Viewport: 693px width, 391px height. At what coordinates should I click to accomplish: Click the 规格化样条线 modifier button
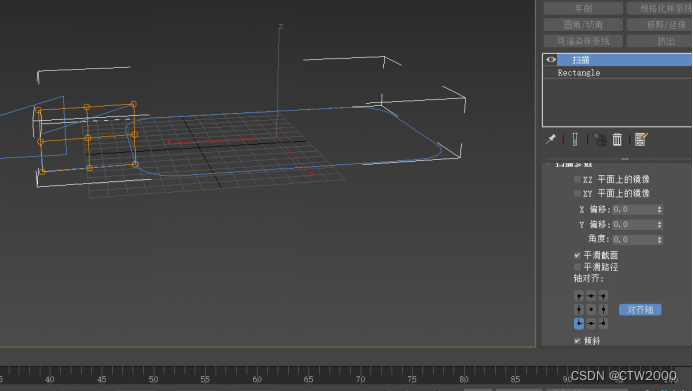[x=659, y=8]
